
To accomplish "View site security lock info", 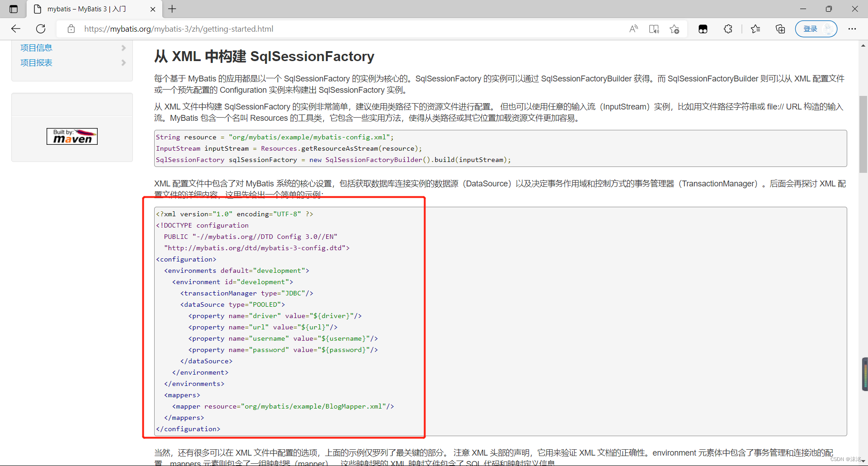I will pos(71,29).
